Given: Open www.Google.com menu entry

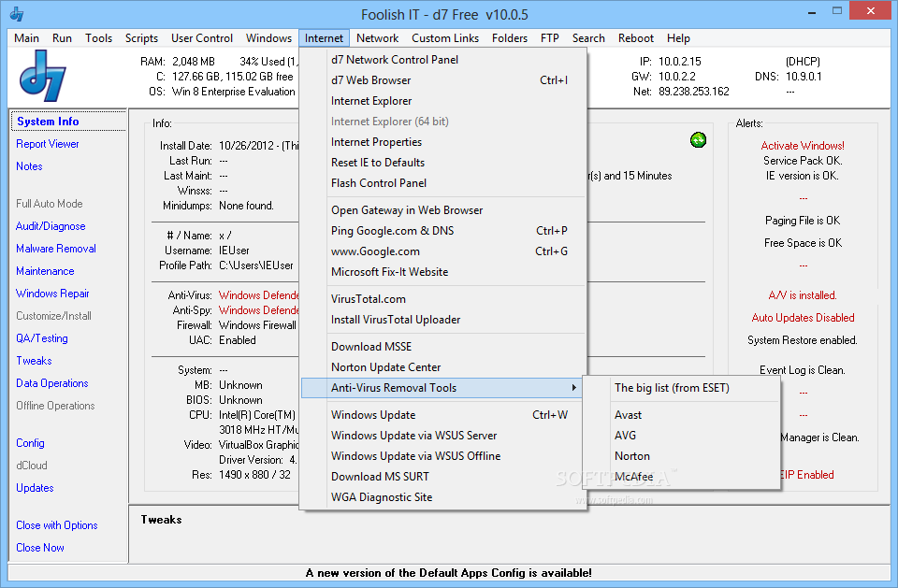Looking at the screenshot, I should 443,251.
